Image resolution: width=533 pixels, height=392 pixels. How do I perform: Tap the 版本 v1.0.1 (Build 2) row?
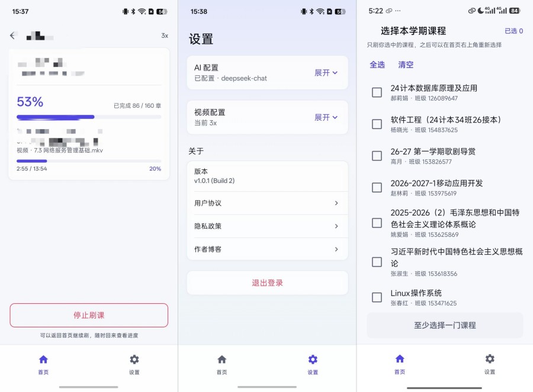(x=268, y=176)
